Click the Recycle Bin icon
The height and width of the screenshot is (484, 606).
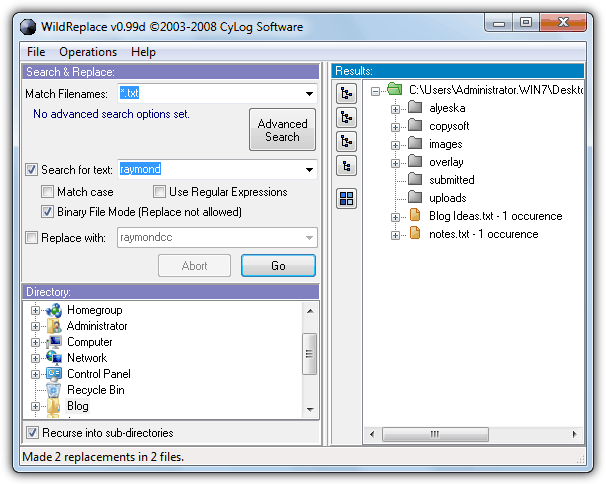click(54, 390)
